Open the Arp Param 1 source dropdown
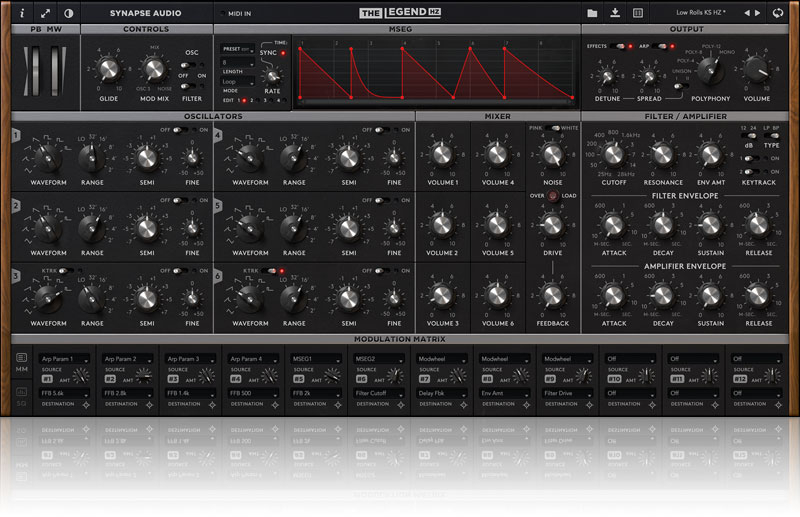This screenshot has width=800, height=517. 68,358
